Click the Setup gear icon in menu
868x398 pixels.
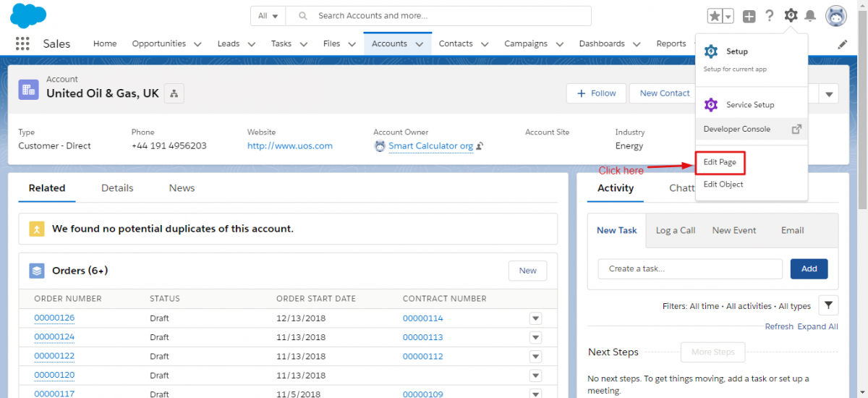pyautogui.click(x=711, y=51)
